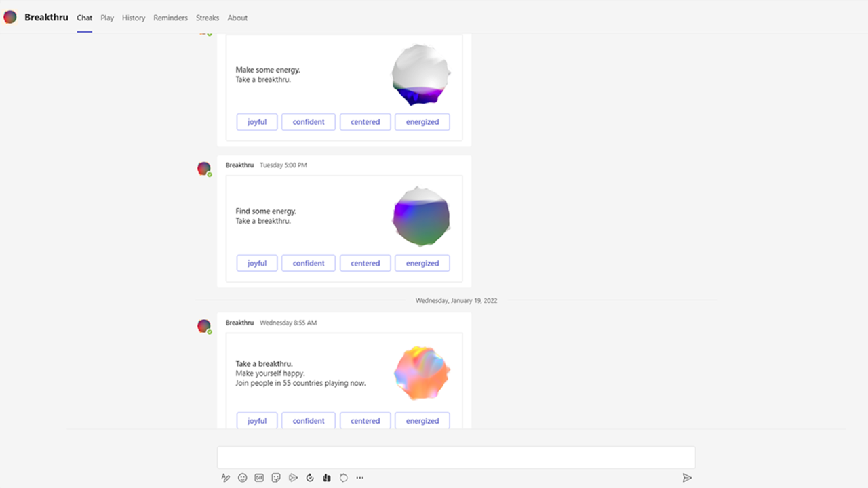Open more compose options ellipsis
The height and width of the screenshot is (488, 868).
pos(360,478)
